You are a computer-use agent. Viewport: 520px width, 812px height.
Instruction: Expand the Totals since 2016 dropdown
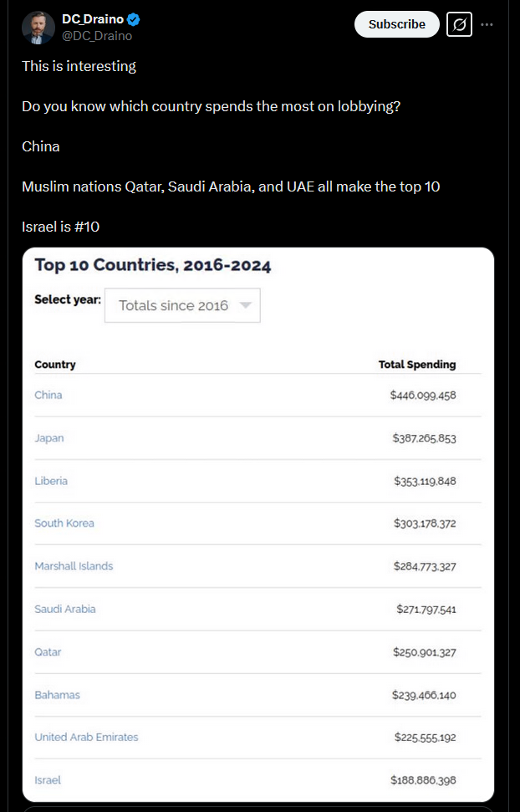coord(182,305)
